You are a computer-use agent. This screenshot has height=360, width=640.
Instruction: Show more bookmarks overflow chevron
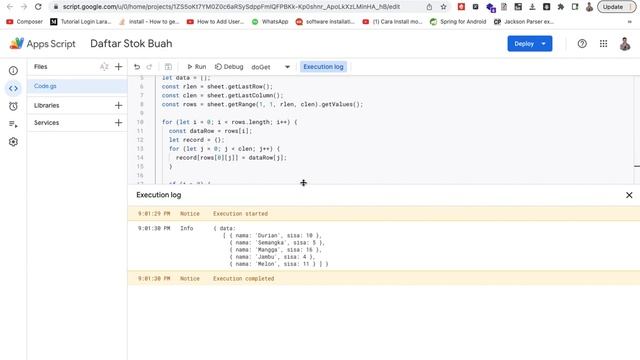click(630, 22)
